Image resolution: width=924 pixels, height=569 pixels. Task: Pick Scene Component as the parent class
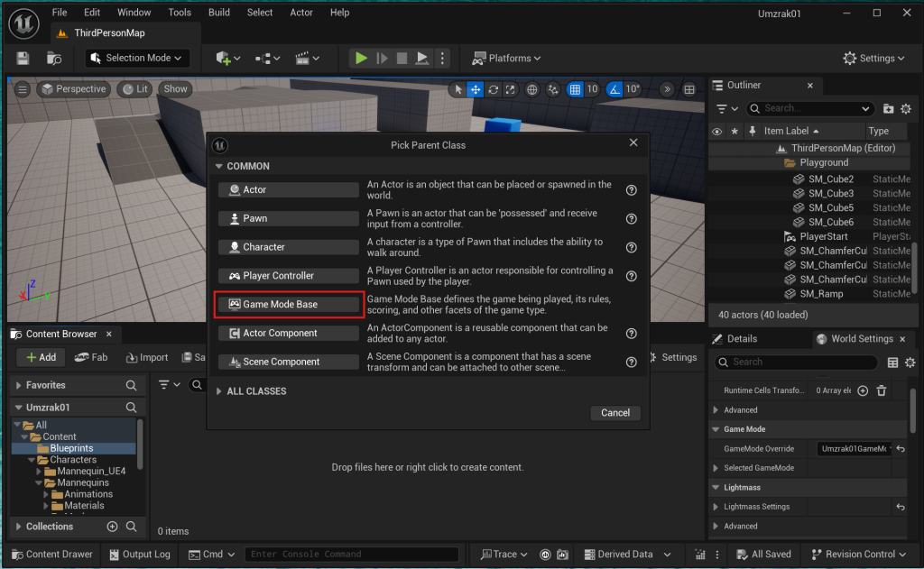tap(289, 362)
